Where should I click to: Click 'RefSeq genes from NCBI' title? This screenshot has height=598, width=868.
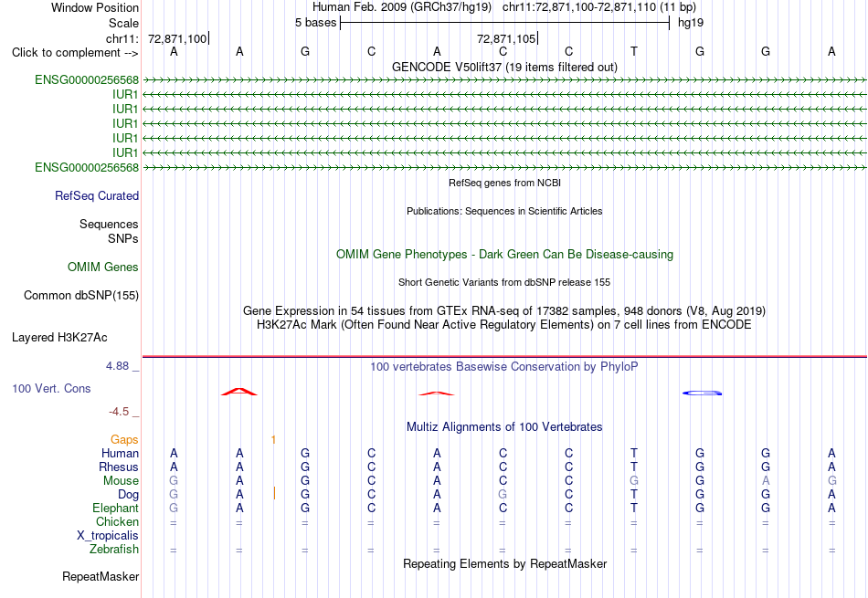505,183
